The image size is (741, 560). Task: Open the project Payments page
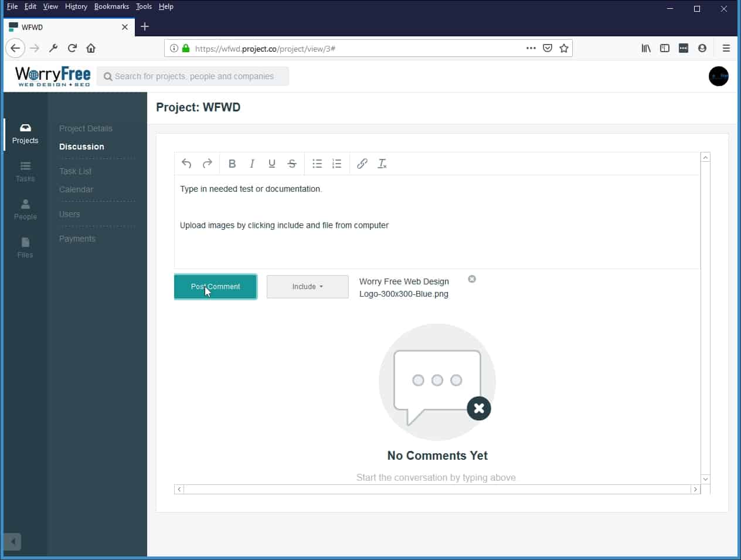(x=77, y=239)
